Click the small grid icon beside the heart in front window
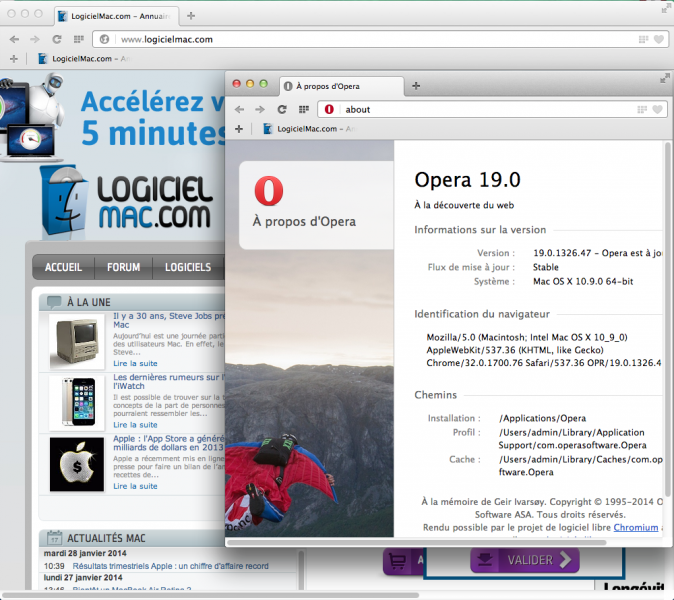The width and height of the screenshot is (674, 600). click(x=642, y=110)
